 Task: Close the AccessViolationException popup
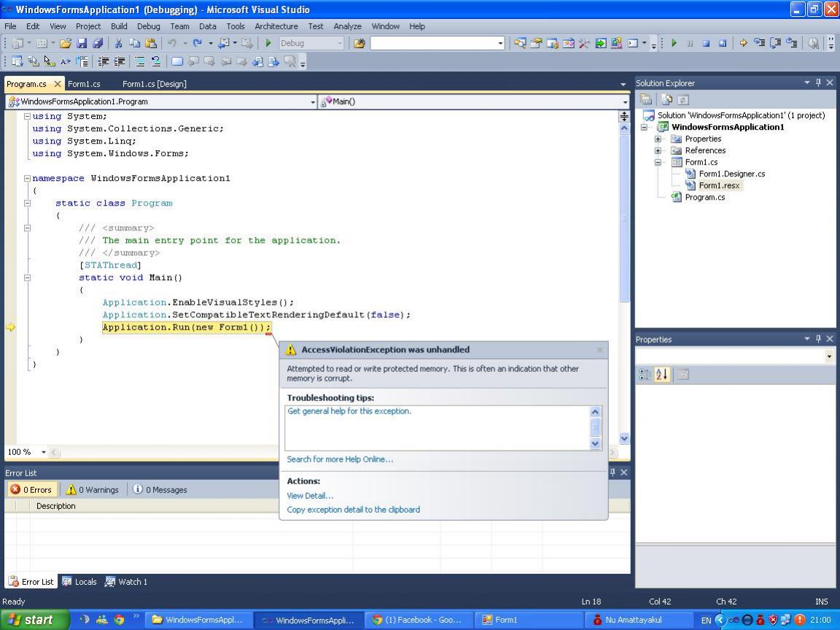(x=599, y=350)
